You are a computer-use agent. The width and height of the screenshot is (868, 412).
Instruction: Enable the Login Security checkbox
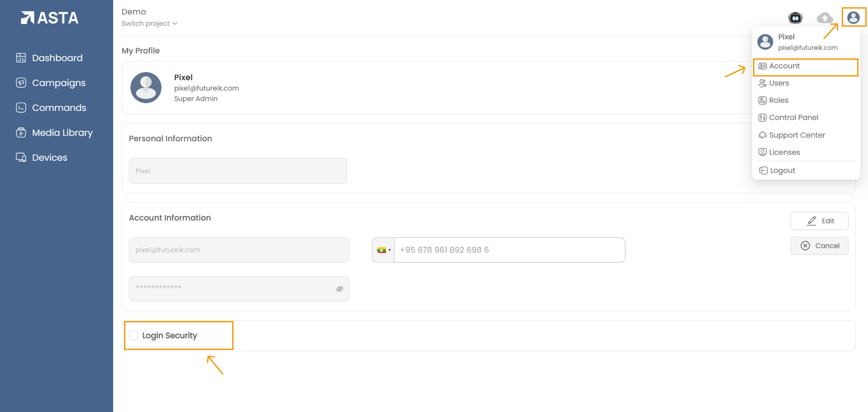pyautogui.click(x=134, y=335)
